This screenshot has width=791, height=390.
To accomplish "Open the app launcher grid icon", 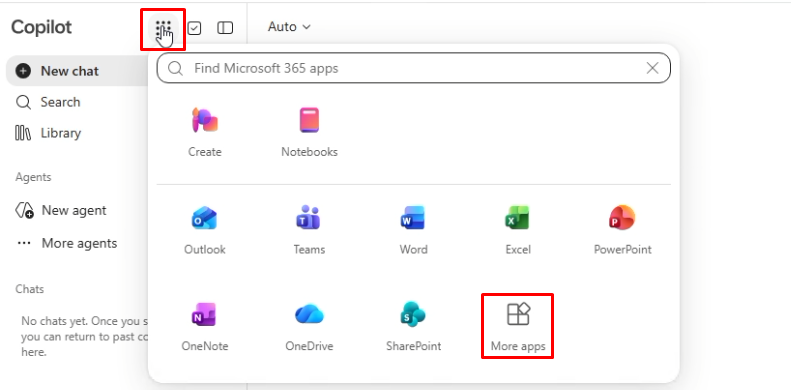I will tap(163, 28).
